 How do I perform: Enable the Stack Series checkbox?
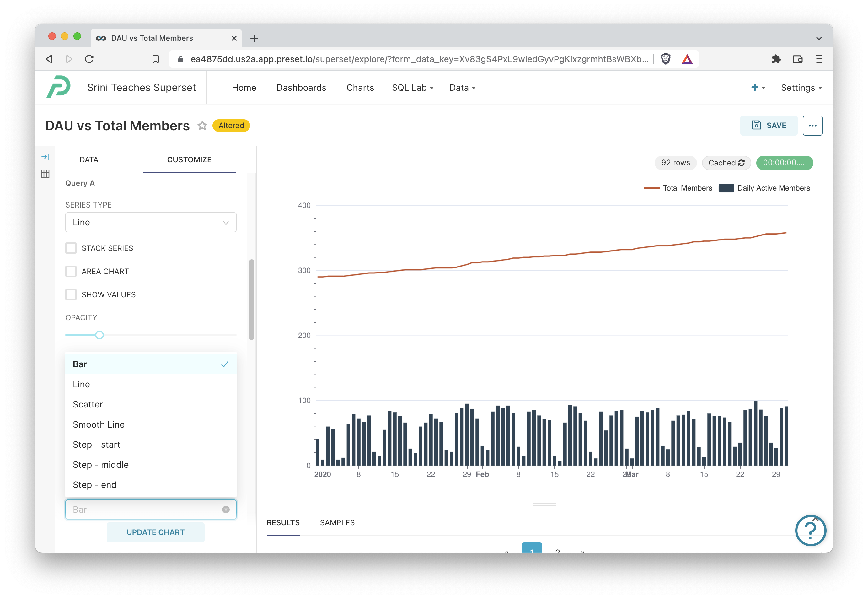(71, 248)
